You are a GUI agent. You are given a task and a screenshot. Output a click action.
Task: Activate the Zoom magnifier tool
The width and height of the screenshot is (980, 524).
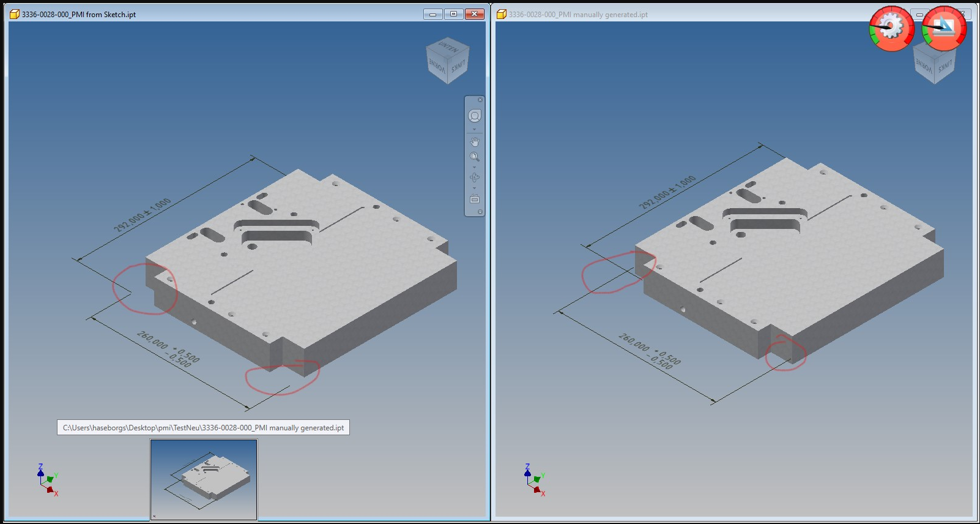475,157
